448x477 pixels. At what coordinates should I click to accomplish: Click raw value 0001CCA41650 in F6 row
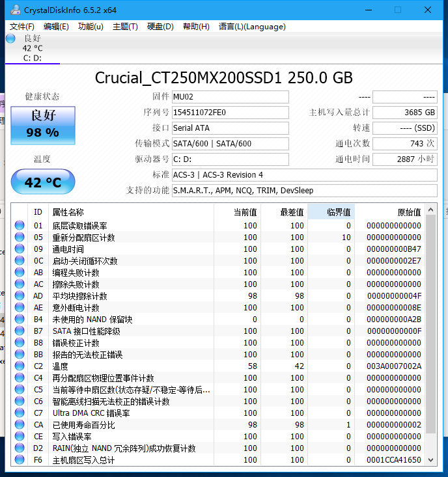click(x=394, y=460)
